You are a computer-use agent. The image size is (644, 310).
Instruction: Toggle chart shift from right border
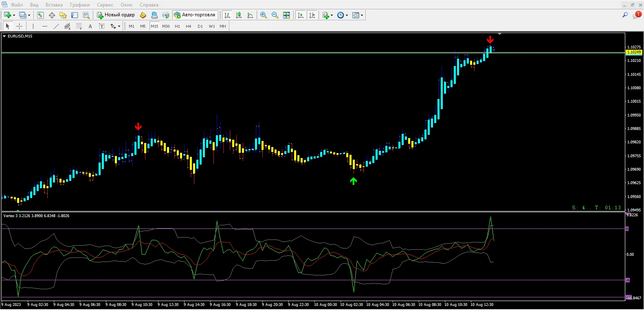[x=312, y=15]
